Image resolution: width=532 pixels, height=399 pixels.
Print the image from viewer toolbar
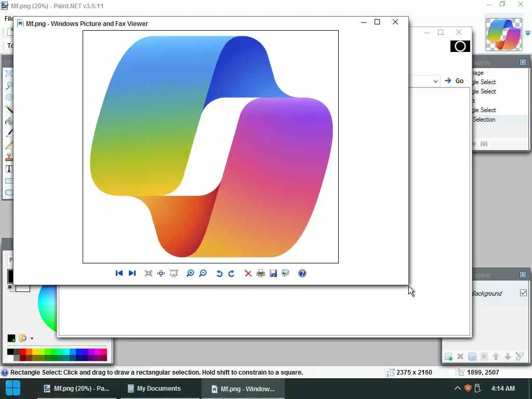tap(261, 273)
